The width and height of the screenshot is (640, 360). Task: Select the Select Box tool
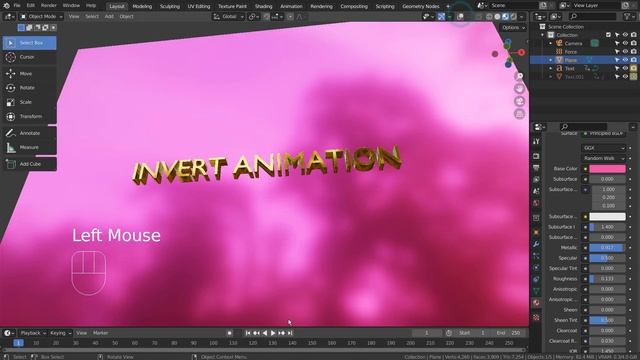[29, 43]
